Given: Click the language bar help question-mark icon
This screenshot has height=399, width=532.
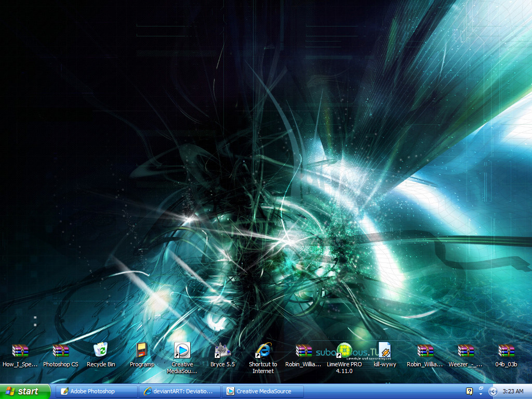Looking at the screenshot, I should 469,391.
